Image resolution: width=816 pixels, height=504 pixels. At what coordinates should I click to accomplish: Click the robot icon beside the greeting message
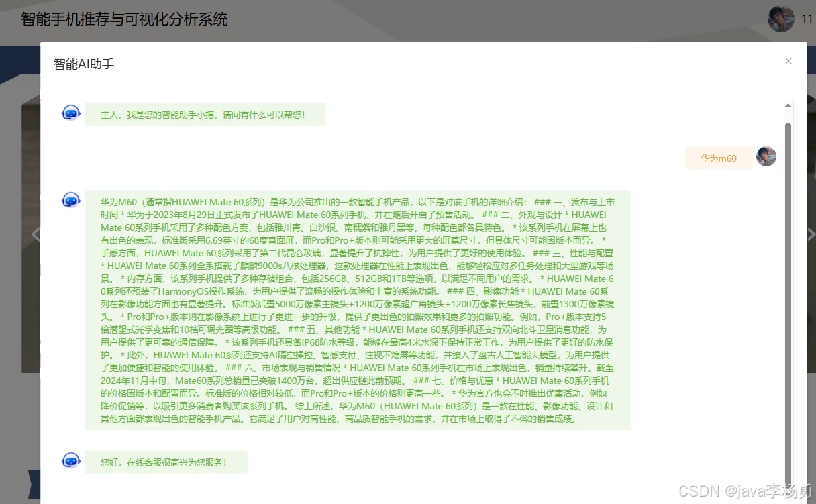pyautogui.click(x=71, y=113)
